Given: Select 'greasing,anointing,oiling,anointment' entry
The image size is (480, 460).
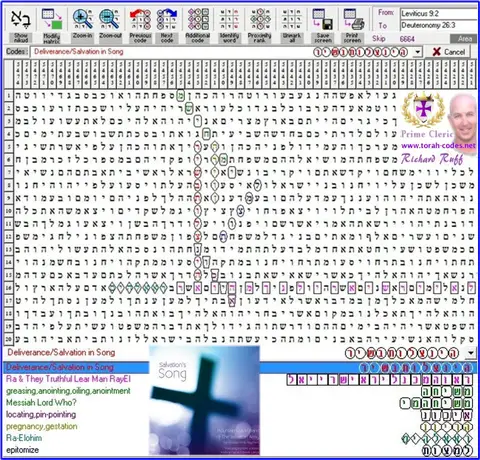Looking at the screenshot, I should tap(68, 391).
